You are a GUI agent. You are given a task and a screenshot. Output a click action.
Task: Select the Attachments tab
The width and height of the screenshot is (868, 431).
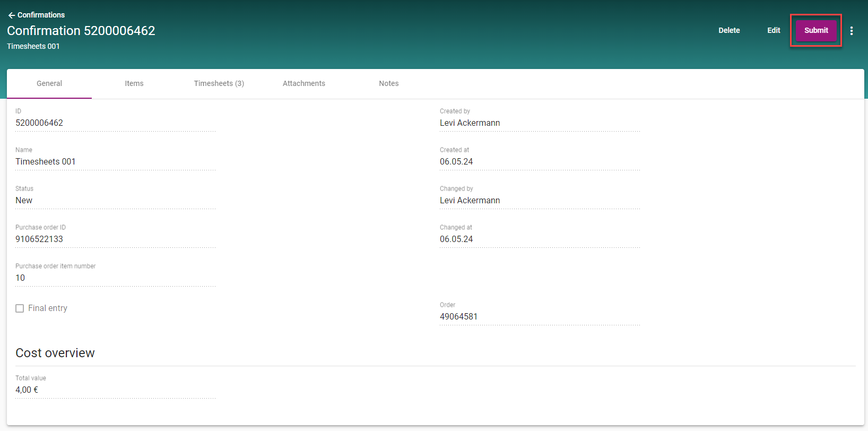click(x=303, y=83)
